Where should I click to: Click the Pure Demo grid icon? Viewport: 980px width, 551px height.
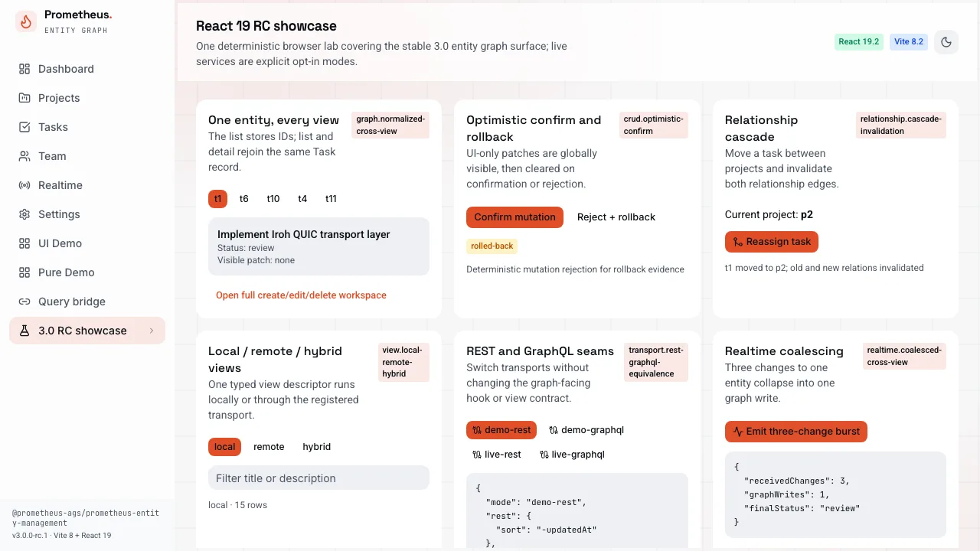pos(24,272)
